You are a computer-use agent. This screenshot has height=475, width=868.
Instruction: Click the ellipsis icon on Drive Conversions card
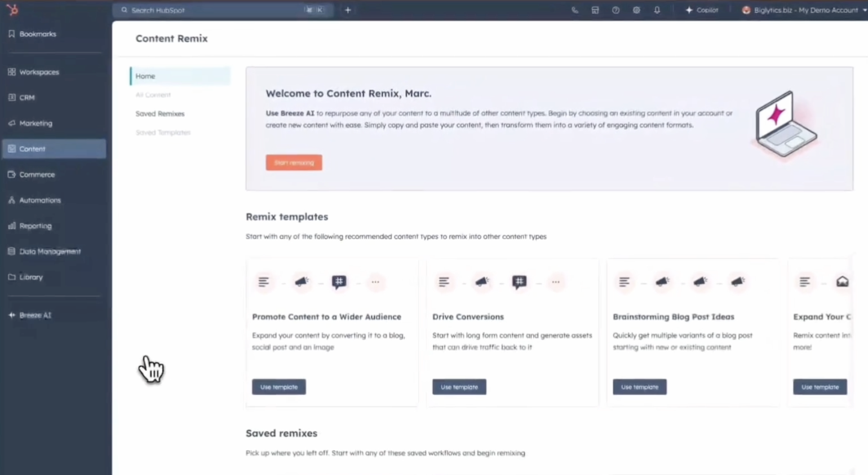pyautogui.click(x=556, y=282)
